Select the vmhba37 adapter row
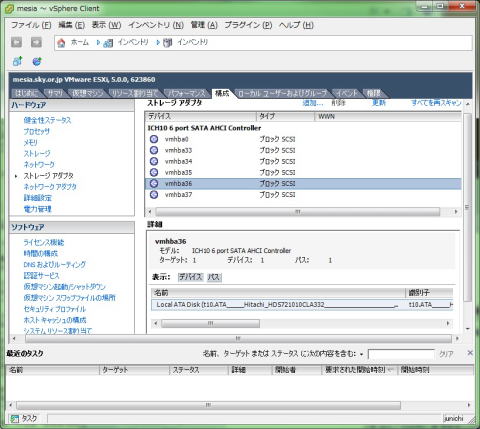This screenshot has width=480, height=429. tap(303, 195)
